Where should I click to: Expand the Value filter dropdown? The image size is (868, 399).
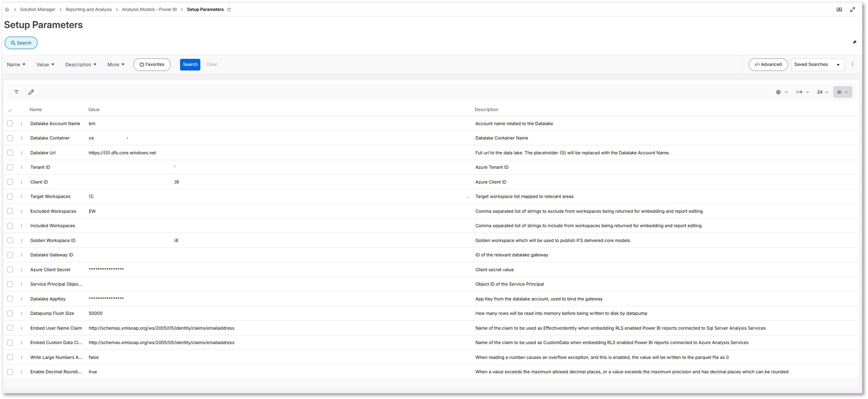tap(45, 65)
